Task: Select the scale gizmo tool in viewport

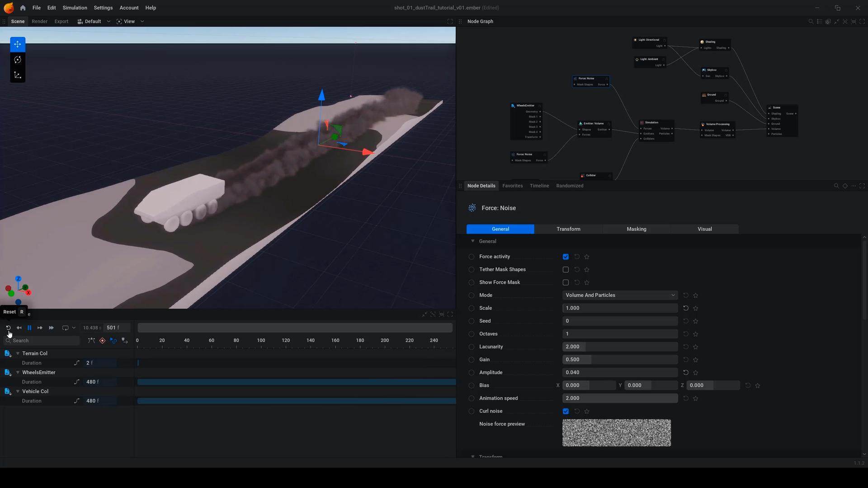Action: (18, 75)
